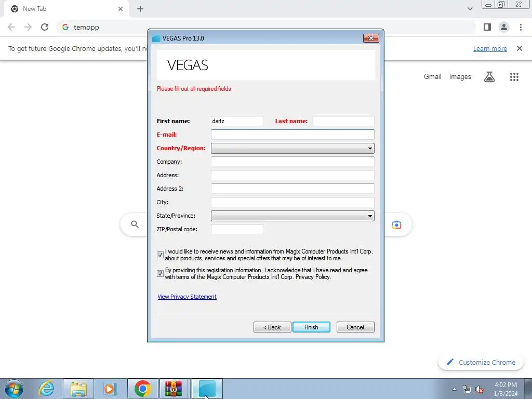Click the E-mail input field
The width and height of the screenshot is (532, 399).
pos(292,135)
